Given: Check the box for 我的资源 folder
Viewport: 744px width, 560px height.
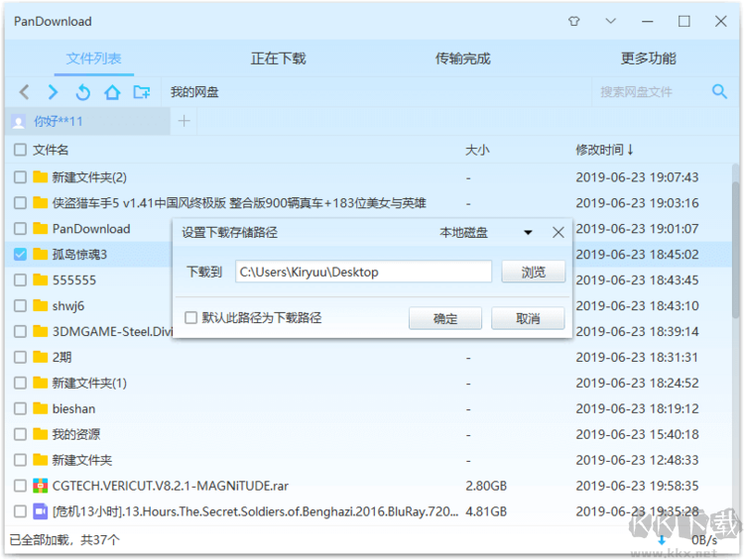Looking at the screenshot, I should tap(20, 434).
